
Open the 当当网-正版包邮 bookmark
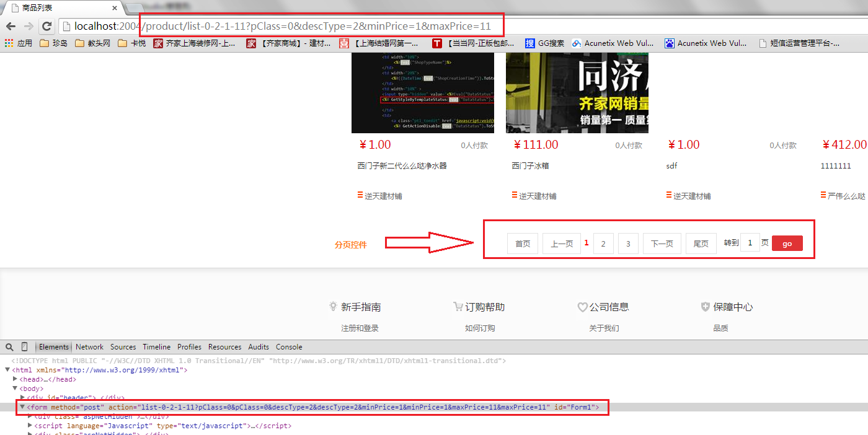pos(474,43)
